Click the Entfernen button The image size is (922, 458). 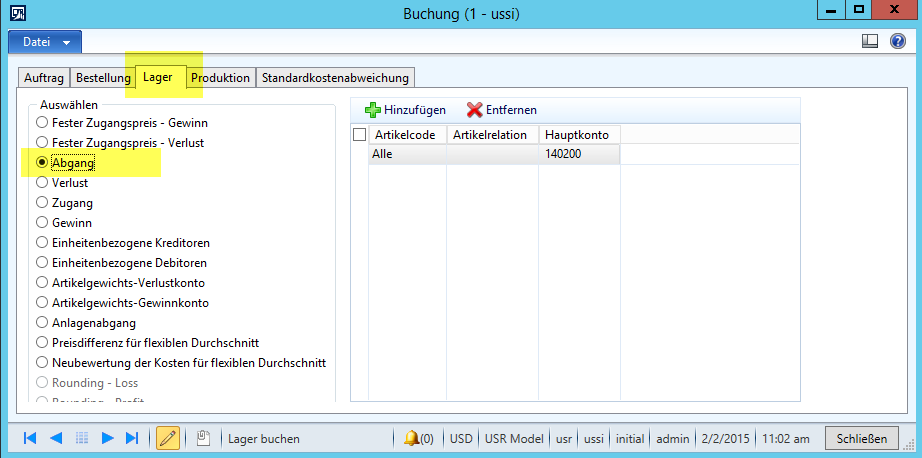point(502,109)
